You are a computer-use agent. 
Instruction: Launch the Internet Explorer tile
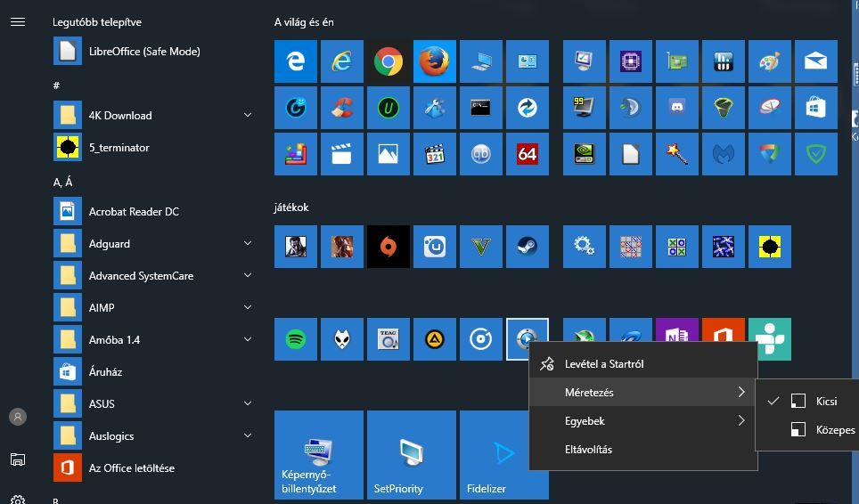tap(342, 61)
